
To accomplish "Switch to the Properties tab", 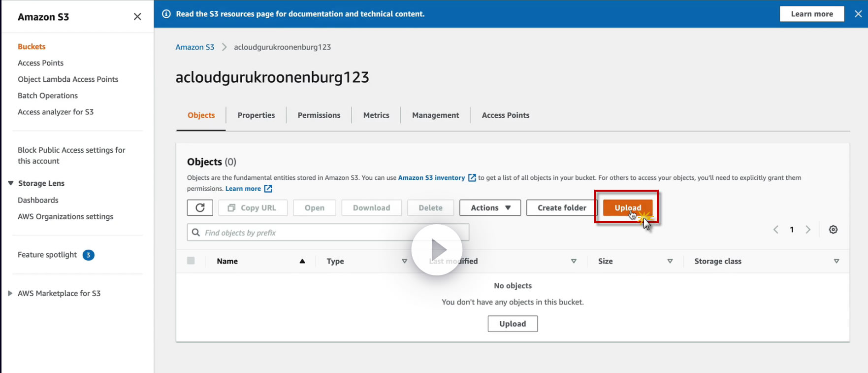I will pos(256,115).
